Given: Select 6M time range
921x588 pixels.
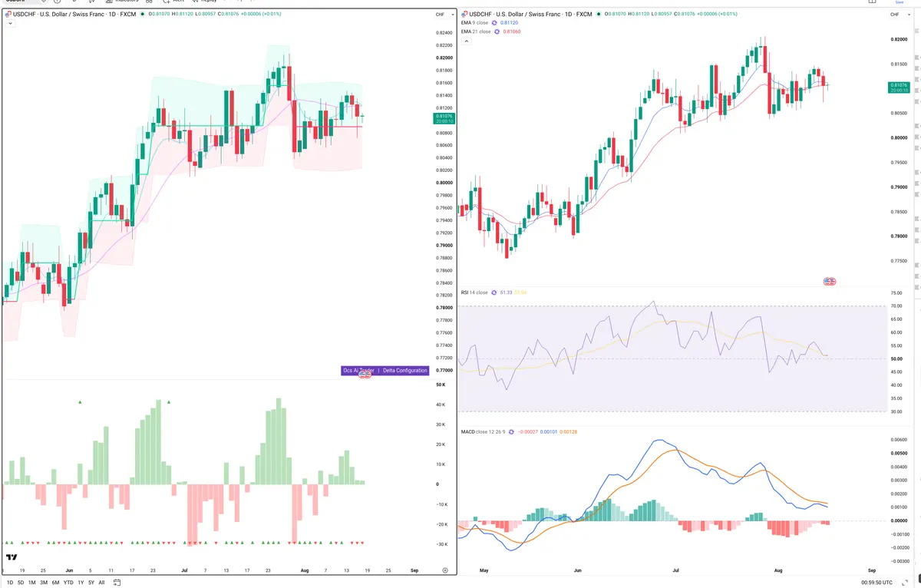Looking at the screenshot, I should coord(55,583).
